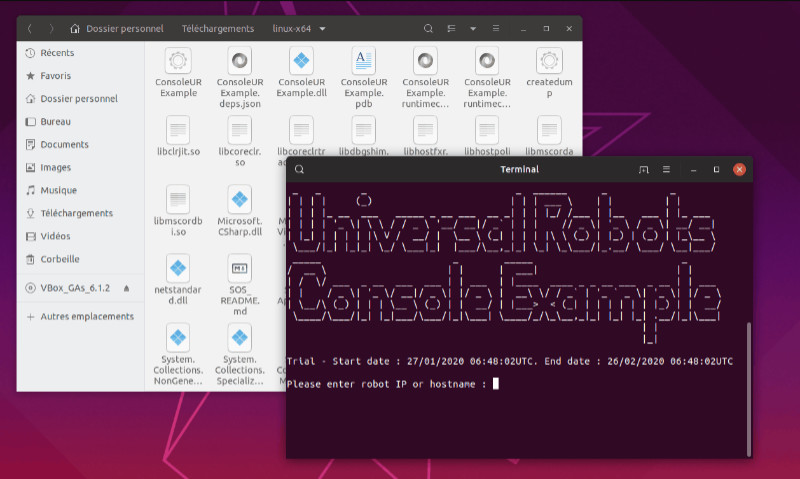Select ConsoleURExample.pdb file

click(x=364, y=78)
